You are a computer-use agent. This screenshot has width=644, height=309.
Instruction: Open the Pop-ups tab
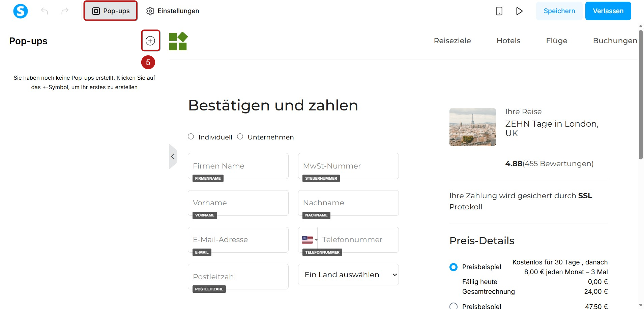[x=111, y=11]
